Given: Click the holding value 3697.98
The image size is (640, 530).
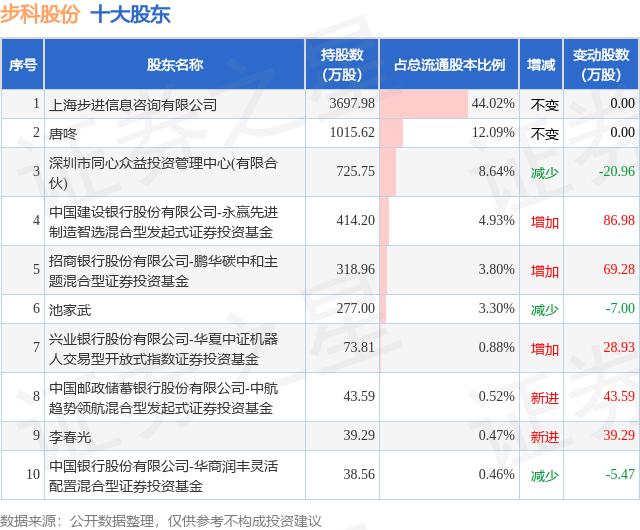Looking at the screenshot, I should tap(352, 103).
